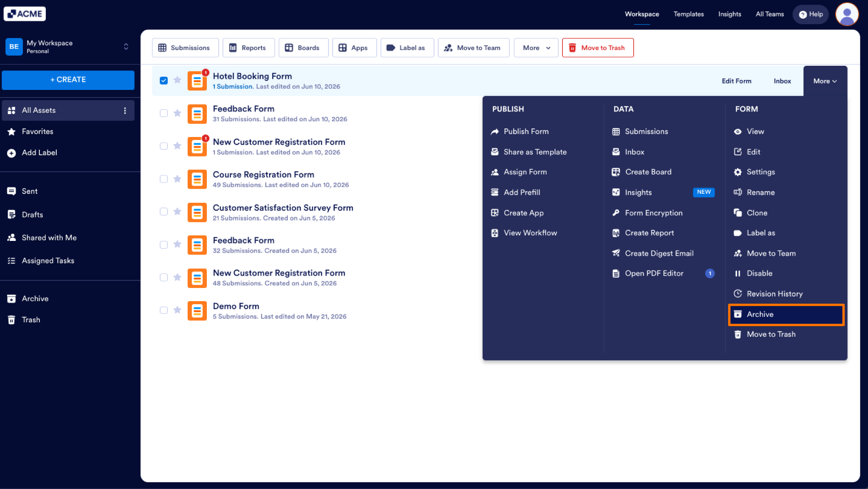Uncheck the Hotel Booking Form checkbox
868x489 pixels.
tap(164, 81)
